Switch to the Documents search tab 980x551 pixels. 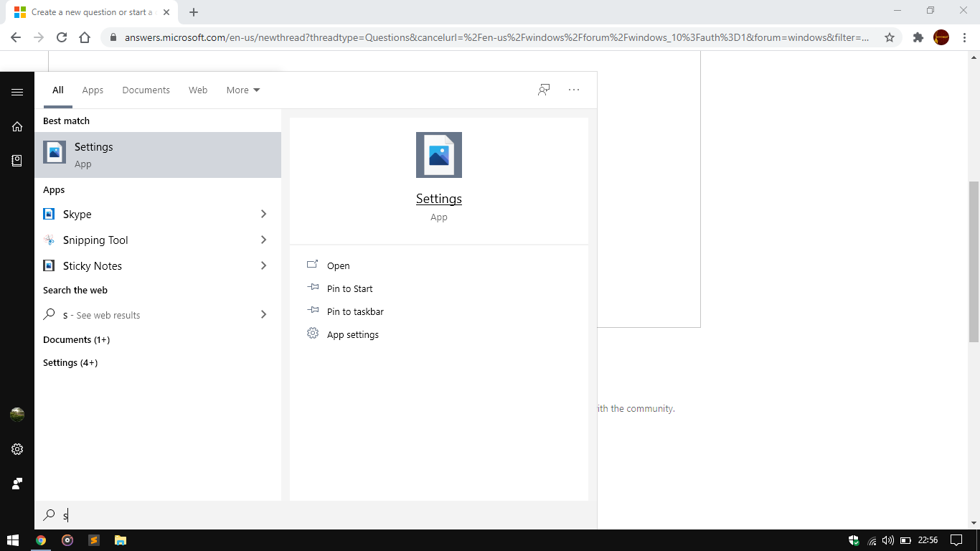pyautogui.click(x=146, y=90)
